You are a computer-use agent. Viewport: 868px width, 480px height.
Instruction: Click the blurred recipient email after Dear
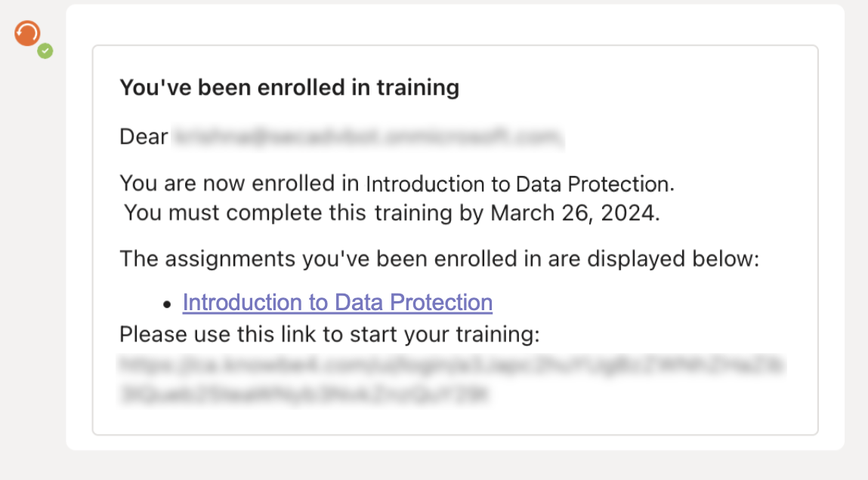pyautogui.click(x=368, y=136)
